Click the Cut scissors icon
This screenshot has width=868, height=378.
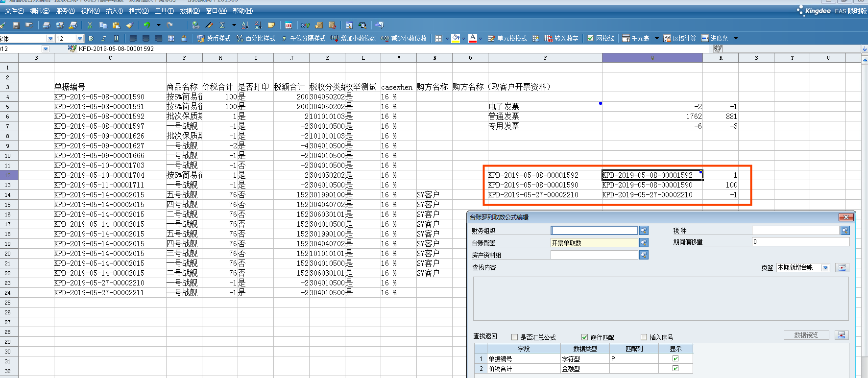pos(90,25)
